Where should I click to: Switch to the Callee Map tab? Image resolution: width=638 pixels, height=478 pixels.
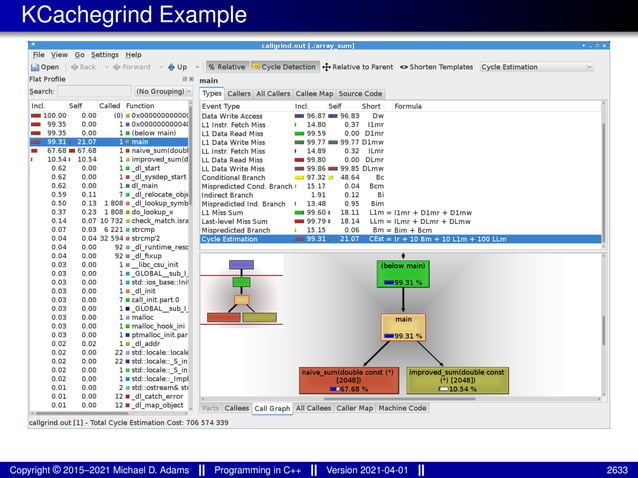[x=314, y=94]
